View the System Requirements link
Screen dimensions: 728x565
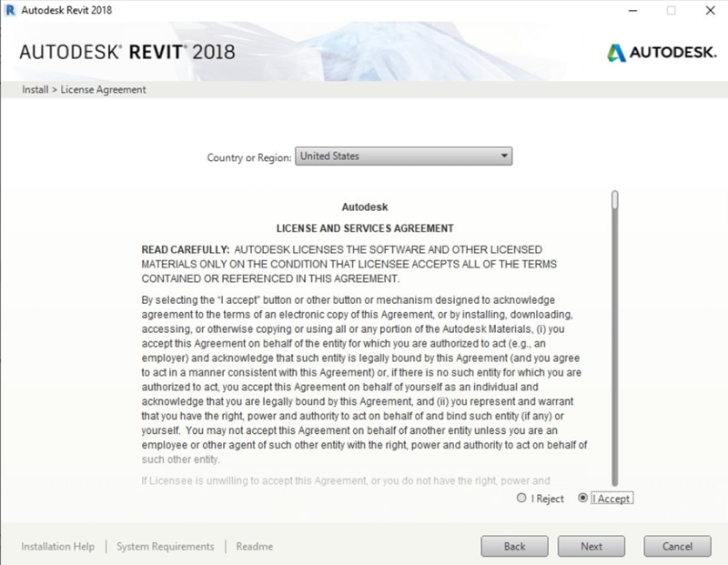(165, 547)
